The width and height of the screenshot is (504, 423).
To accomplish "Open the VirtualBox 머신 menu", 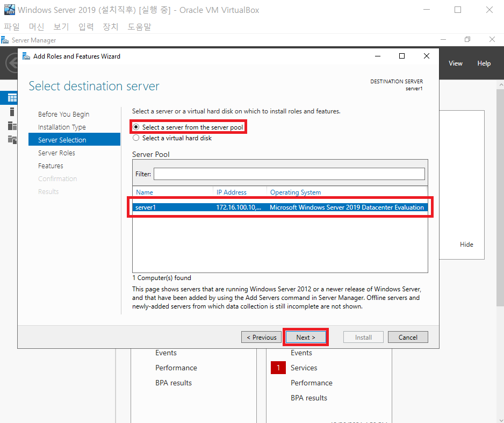I will [37, 27].
